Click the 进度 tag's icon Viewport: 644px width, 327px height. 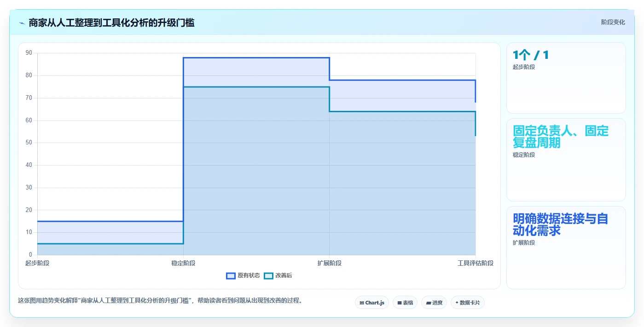pos(429,303)
